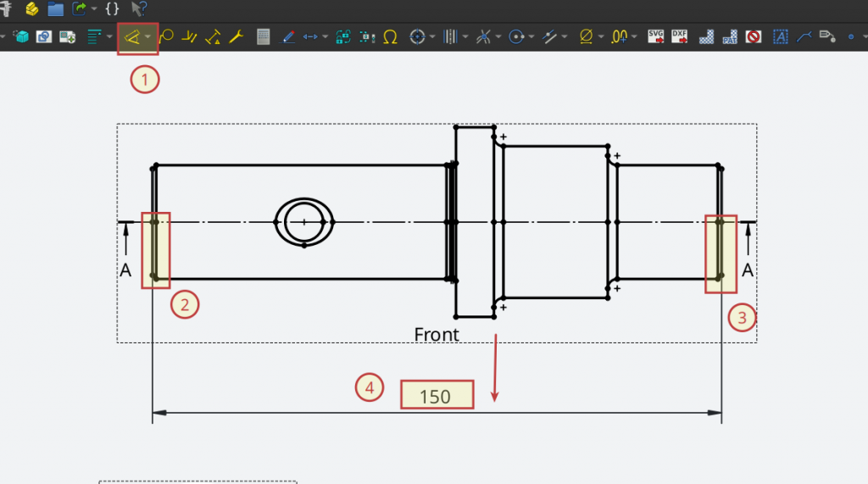Select the PAT geometric hatch tool
This screenshot has height=484, width=868.
click(729, 37)
